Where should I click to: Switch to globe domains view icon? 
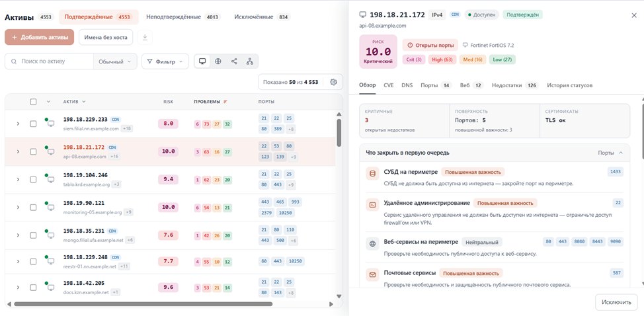218,61
